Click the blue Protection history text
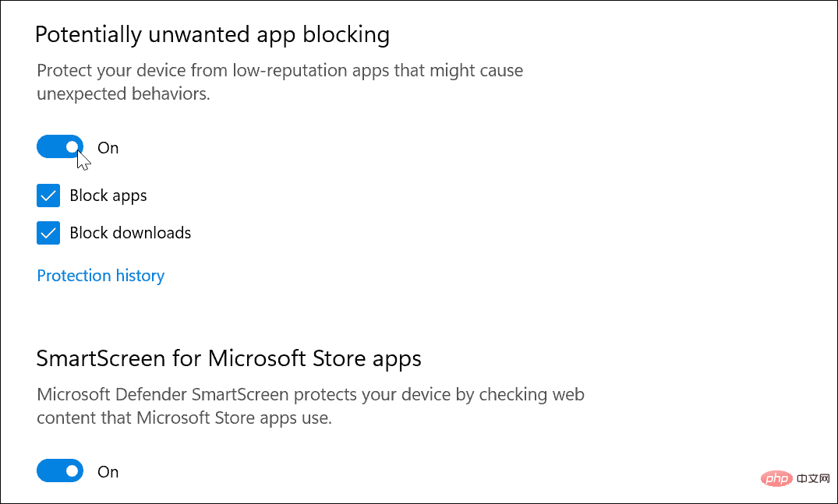 click(100, 275)
